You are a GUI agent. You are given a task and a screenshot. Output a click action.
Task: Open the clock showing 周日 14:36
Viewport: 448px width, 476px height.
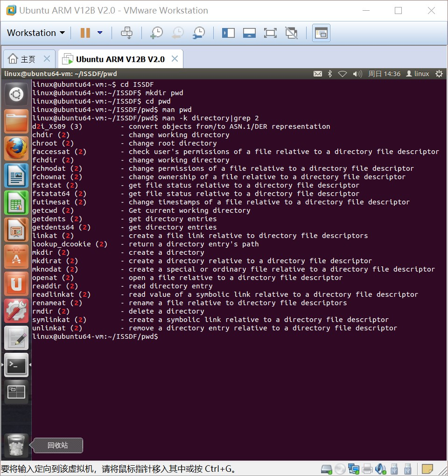[x=384, y=74]
